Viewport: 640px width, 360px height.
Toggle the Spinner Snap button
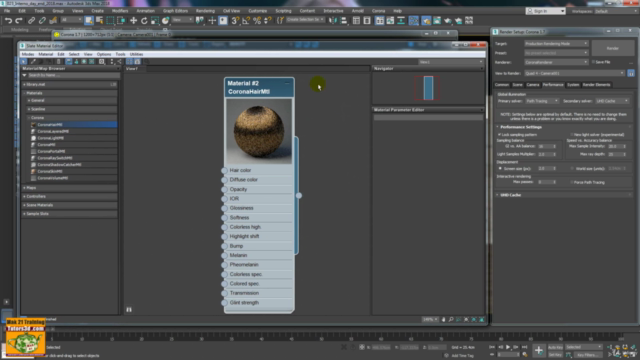click(x=268, y=20)
